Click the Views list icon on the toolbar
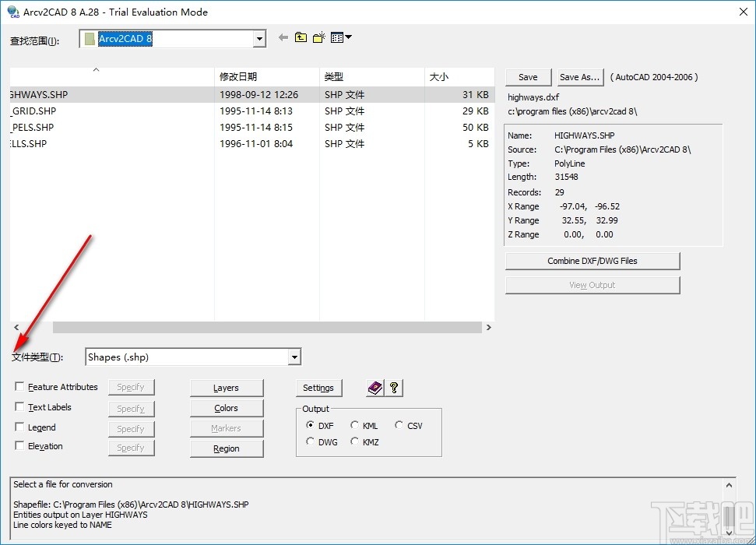Image resolution: width=756 pixels, height=545 pixels. pos(336,37)
